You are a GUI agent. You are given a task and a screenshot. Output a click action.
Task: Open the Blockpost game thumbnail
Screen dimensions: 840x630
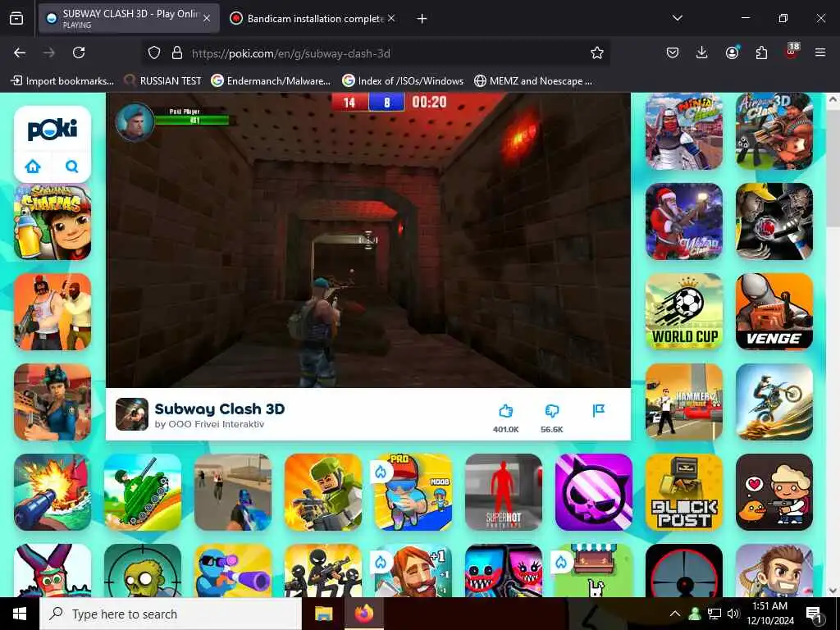pyautogui.click(x=684, y=492)
